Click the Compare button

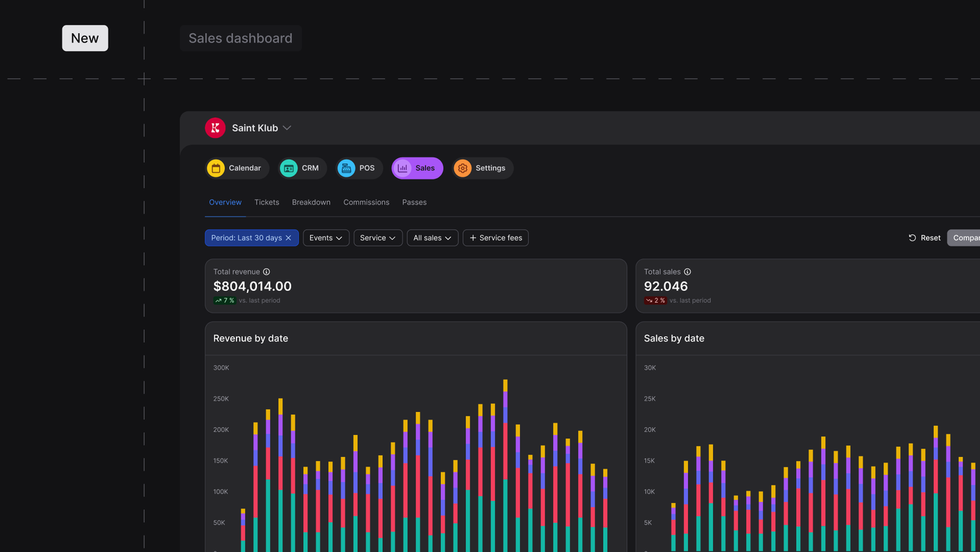(964, 238)
